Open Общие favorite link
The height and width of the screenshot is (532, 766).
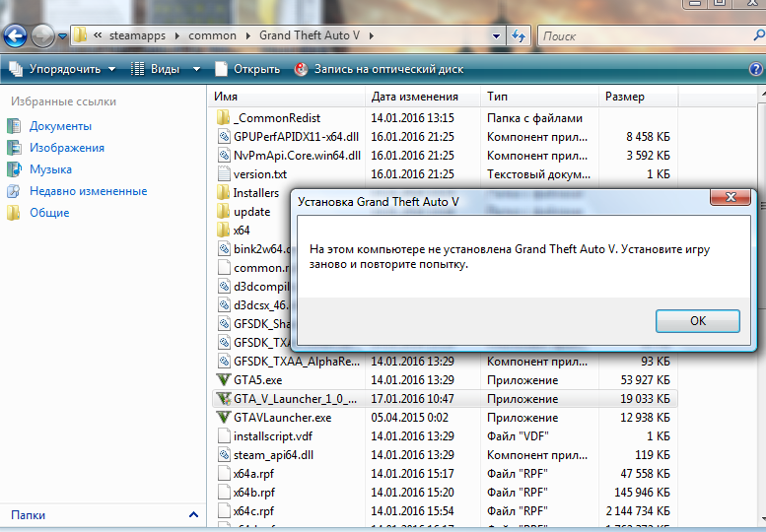(x=49, y=213)
